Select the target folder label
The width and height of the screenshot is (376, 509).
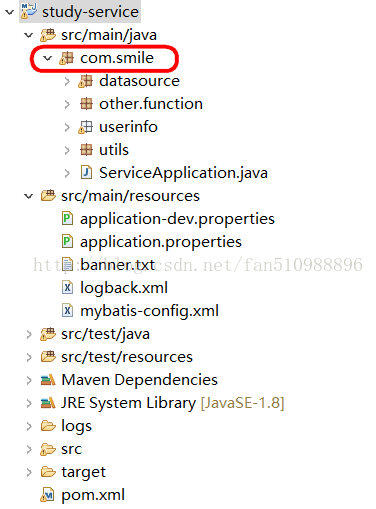tap(83, 473)
